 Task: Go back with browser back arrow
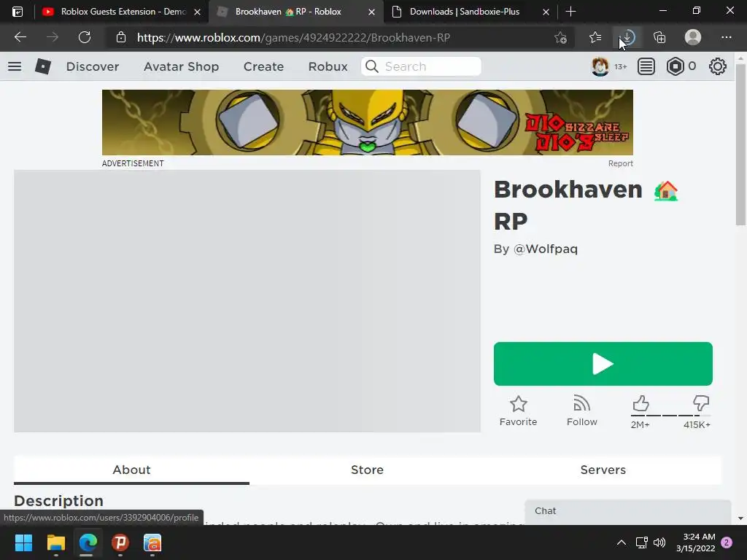tap(20, 37)
